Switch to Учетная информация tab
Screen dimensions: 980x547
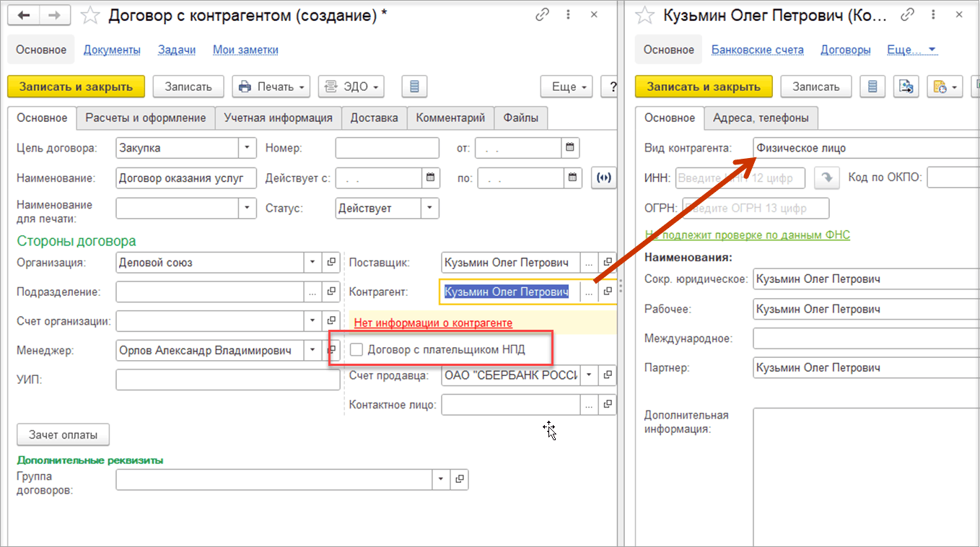[278, 118]
